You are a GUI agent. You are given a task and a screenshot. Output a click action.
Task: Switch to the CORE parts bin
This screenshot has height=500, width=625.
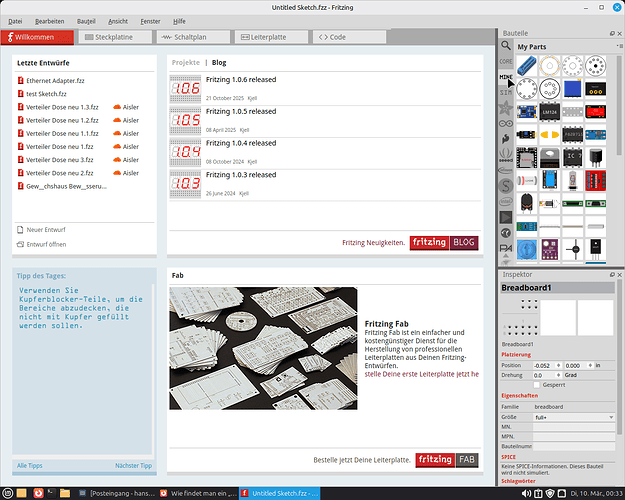tap(506, 61)
